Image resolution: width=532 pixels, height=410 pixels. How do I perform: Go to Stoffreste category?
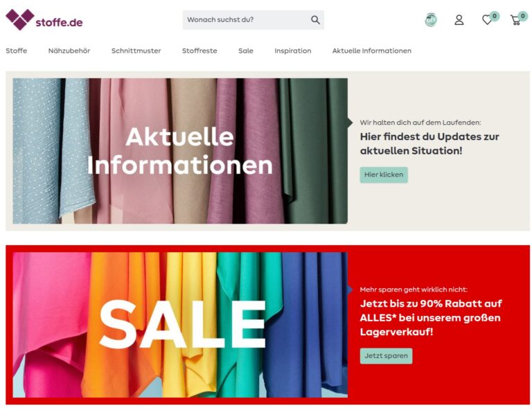[199, 51]
